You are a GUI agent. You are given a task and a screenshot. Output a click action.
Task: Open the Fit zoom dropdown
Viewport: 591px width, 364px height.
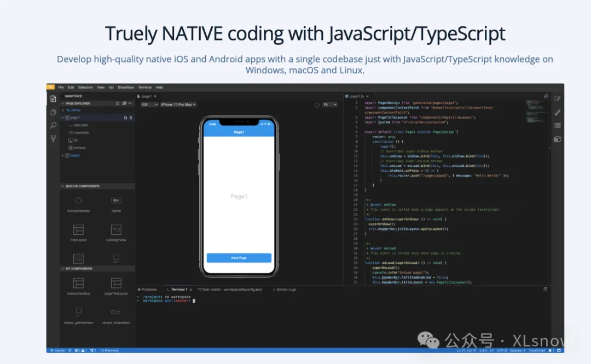click(x=330, y=105)
